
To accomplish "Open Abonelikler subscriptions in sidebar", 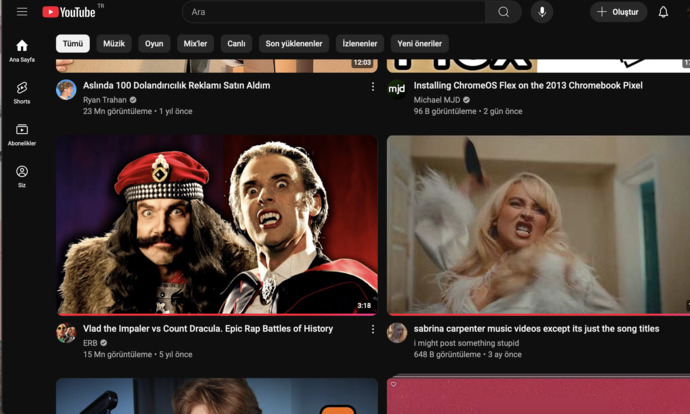I will click(22, 135).
